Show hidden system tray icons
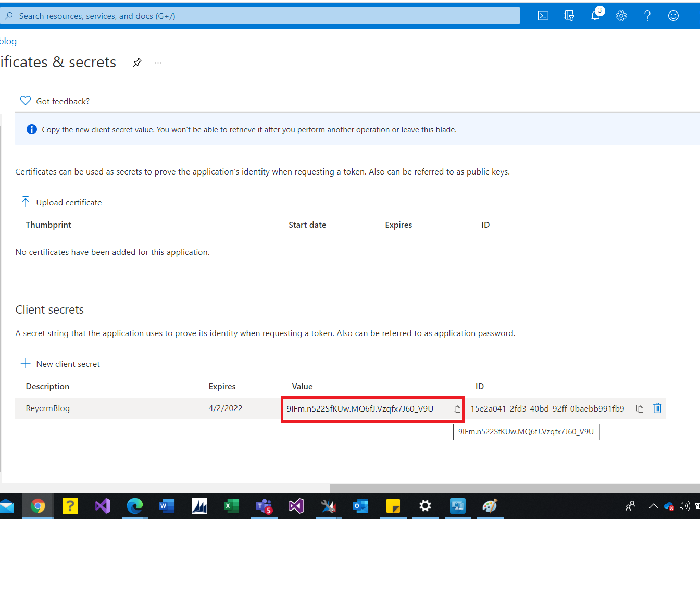Image resolution: width=700 pixels, height=596 pixels. [653, 506]
